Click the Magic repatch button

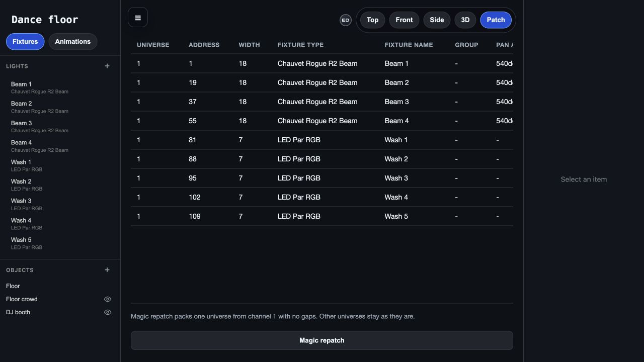click(322, 340)
